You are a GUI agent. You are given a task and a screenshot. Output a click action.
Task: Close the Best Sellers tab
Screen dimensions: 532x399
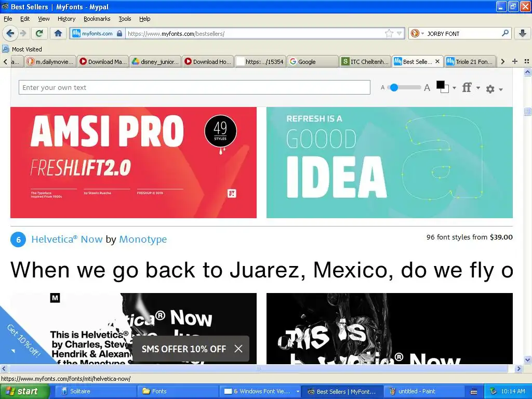pos(437,61)
